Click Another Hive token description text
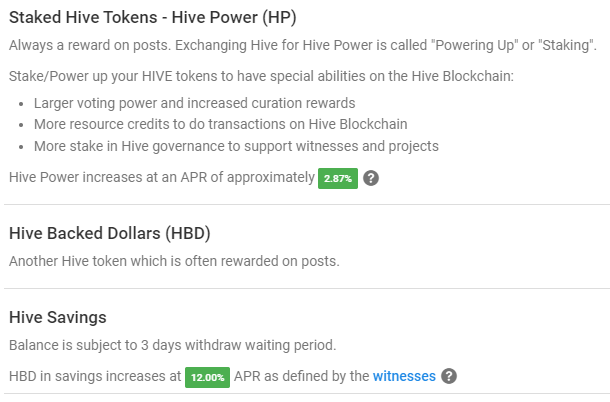 [174, 261]
